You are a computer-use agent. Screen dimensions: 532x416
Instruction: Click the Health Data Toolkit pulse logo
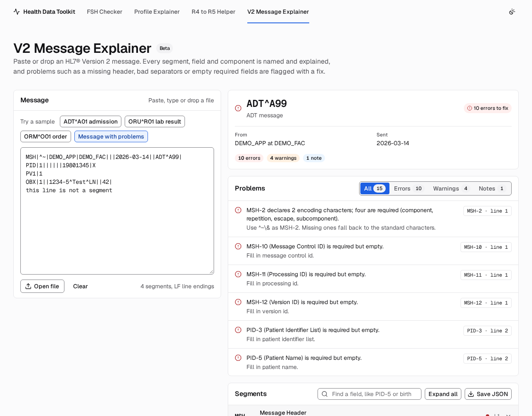17,12
